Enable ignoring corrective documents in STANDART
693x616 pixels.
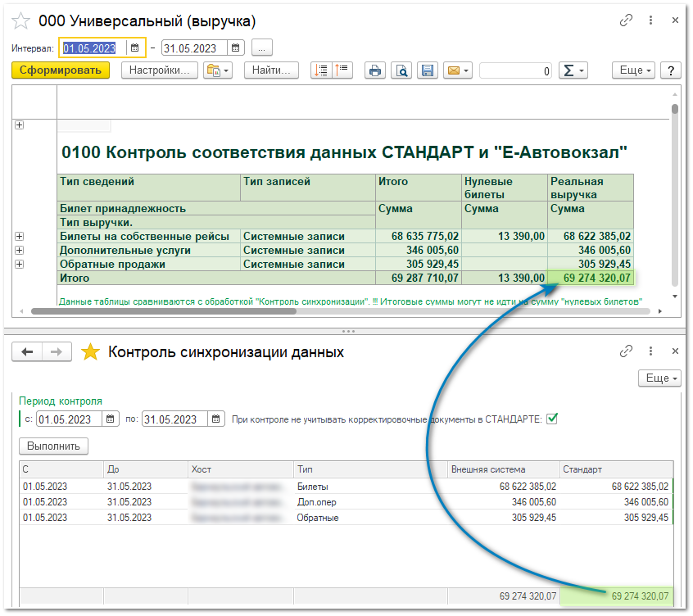pos(554,418)
